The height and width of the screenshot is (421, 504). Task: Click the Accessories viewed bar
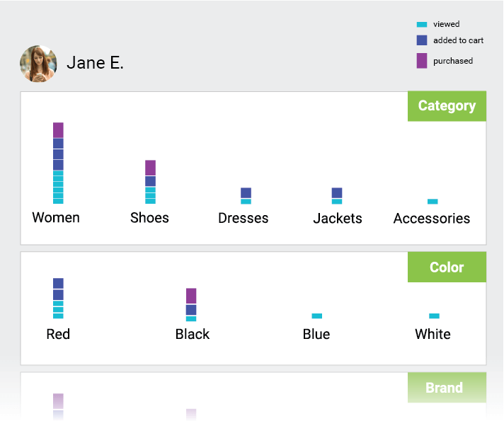[x=433, y=202]
